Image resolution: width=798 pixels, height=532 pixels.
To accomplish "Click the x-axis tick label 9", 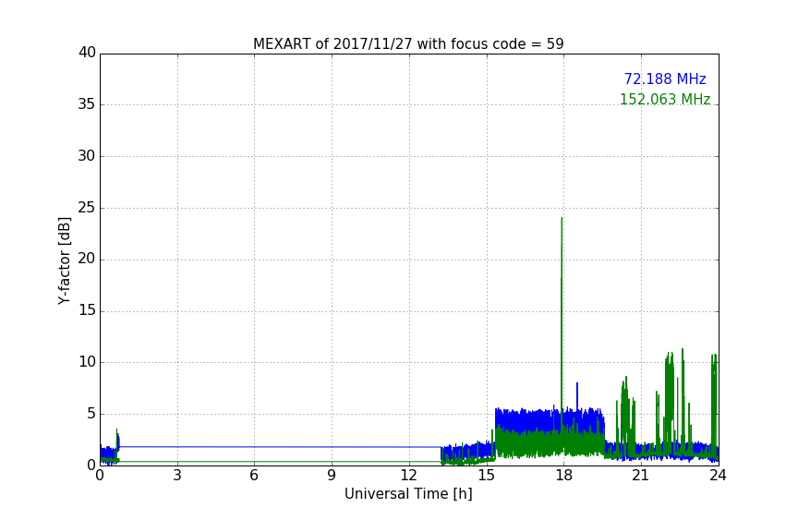I will pos(332,476).
